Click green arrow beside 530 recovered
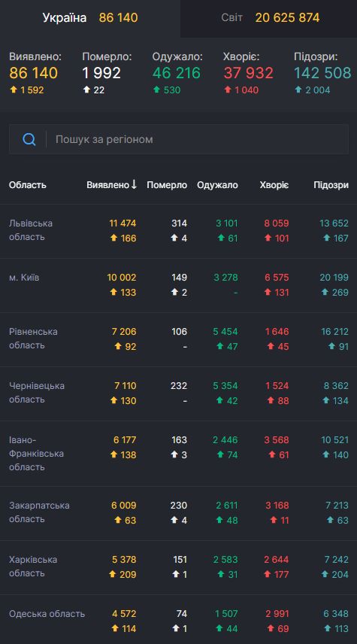 pos(156,90)
